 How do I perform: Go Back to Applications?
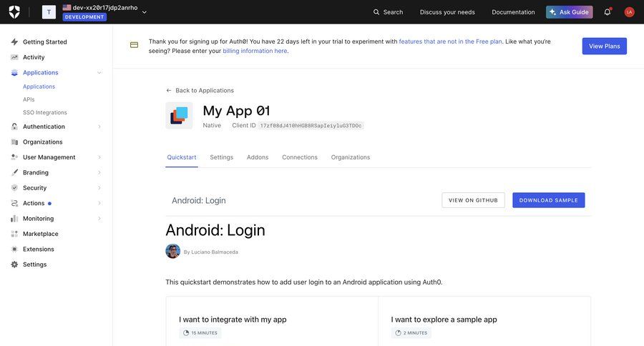200,90
